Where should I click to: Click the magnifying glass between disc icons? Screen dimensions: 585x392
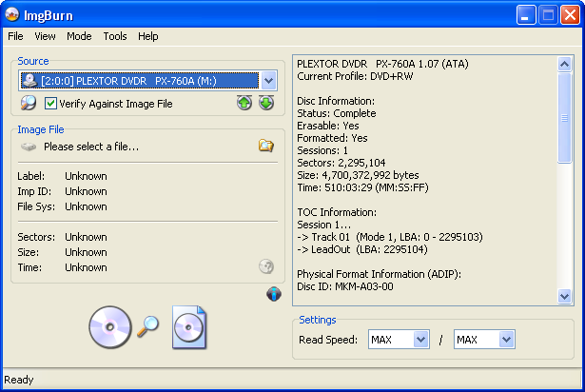pos(148,326)
